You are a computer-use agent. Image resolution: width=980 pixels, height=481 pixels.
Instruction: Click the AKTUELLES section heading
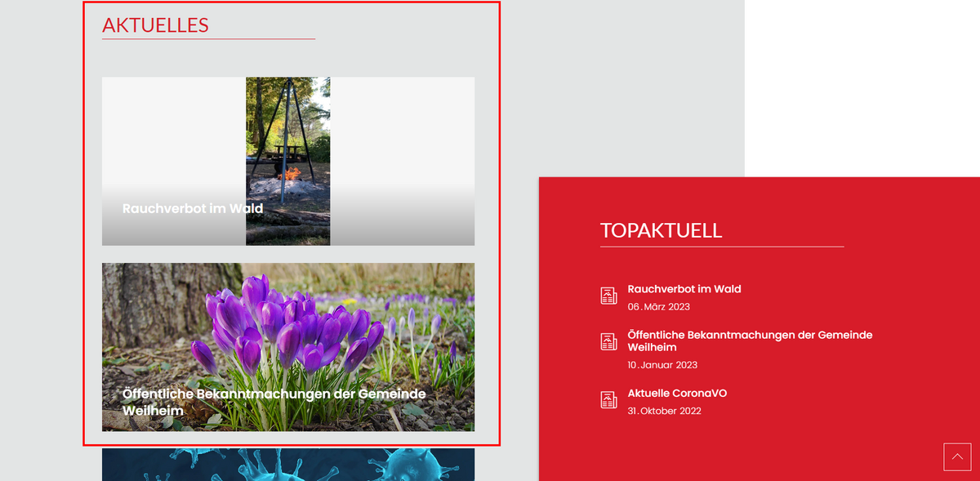pyautogui.click(x=155, y=25)
